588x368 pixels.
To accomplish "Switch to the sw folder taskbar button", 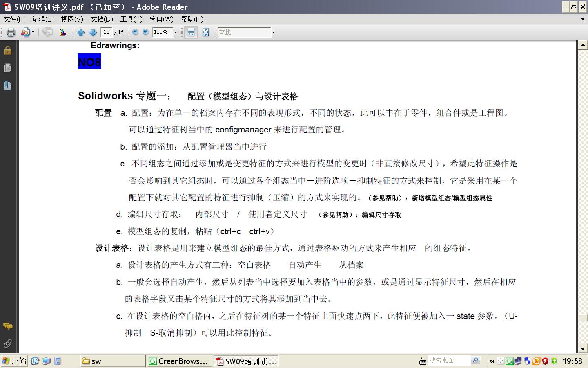I will [x=113, y=361].
